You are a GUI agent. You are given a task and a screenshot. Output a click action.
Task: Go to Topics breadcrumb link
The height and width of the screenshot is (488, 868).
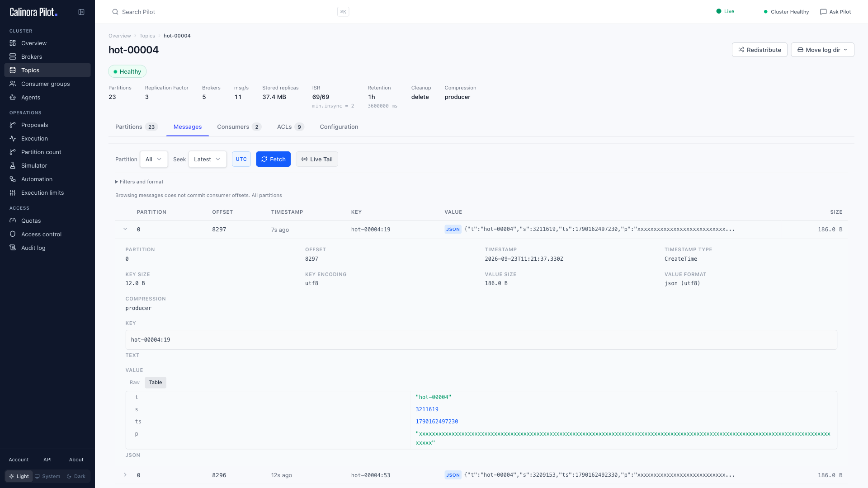coord(147,36)
